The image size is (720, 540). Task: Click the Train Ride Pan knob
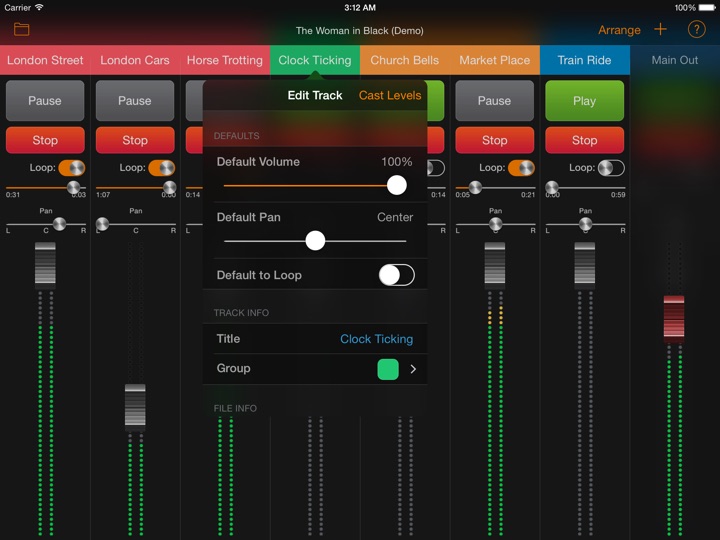coord(585,224)
